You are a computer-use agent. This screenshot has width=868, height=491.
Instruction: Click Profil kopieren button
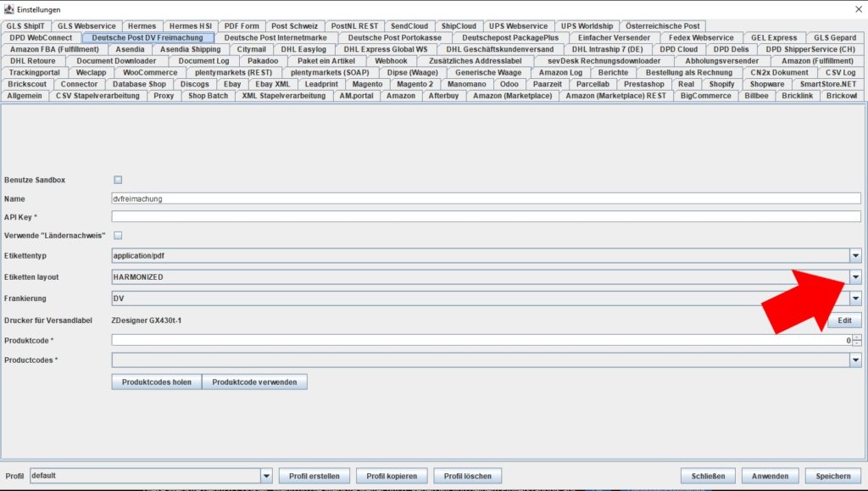click(x=392, y=476)
